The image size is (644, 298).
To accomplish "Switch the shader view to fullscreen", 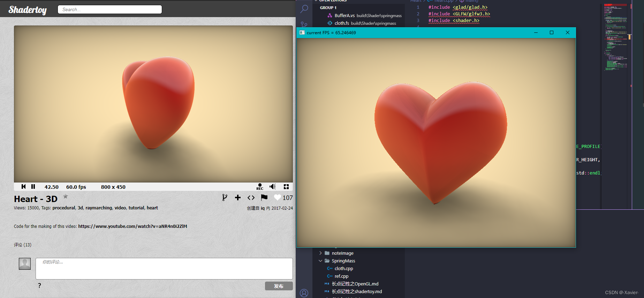I will (286, 187).
